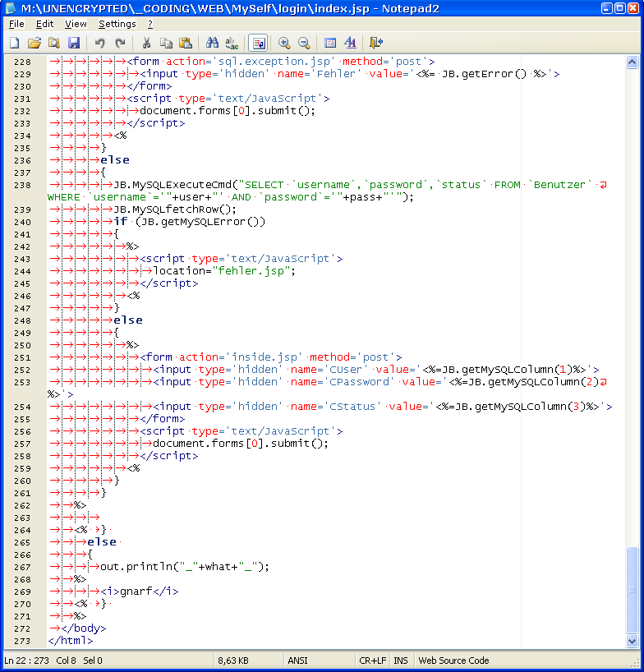Viewport: 644px width, 672px height.
Task: Click 'CUser' input name on line 252
Action: tap(346, 370)
